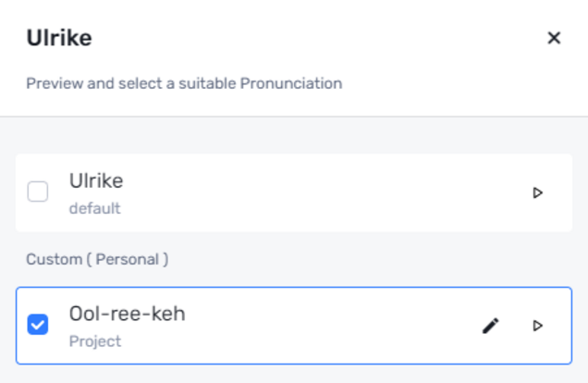Click the 'Preview and select a suitable Pronunciation' subtitle
The width and height of the screenshot is (588, 383).
(x=184, y=83)
